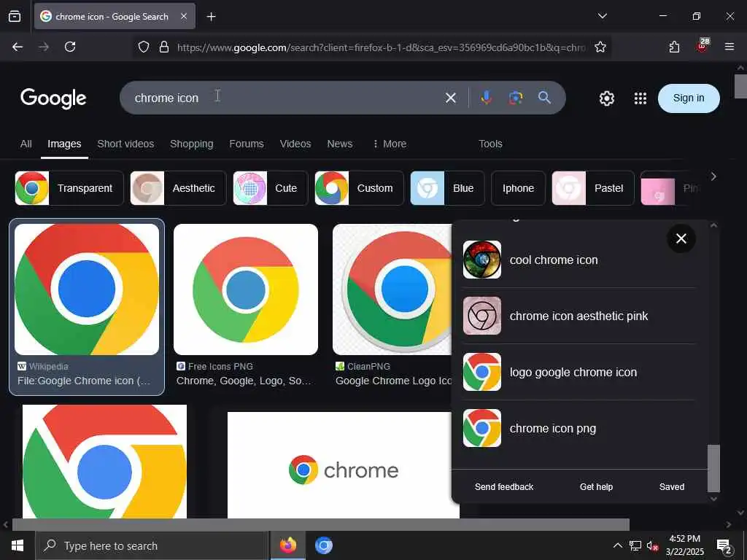Click the page horizontal scrollbar
The height and width of the screenshot is (560, 747).
[321, 524]
